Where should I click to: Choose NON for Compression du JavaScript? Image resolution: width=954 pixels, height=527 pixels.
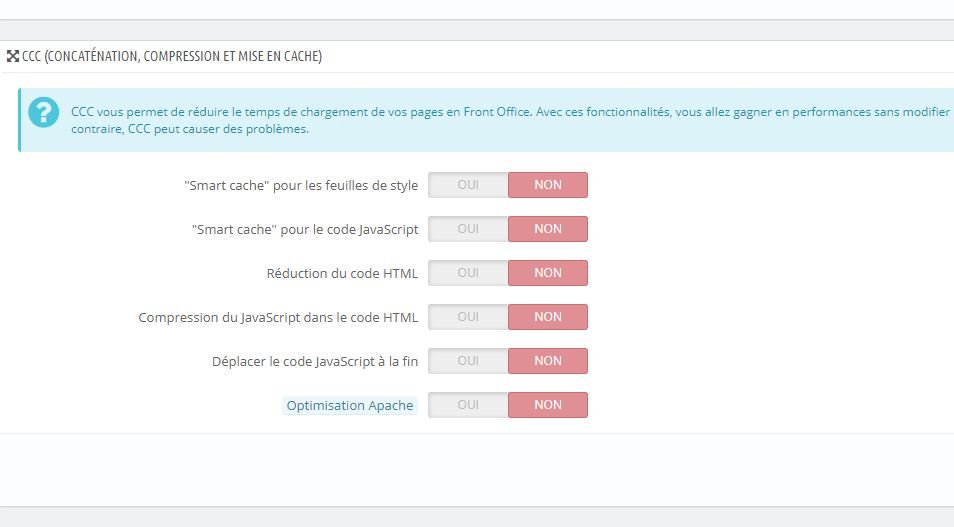coord(548,317)
